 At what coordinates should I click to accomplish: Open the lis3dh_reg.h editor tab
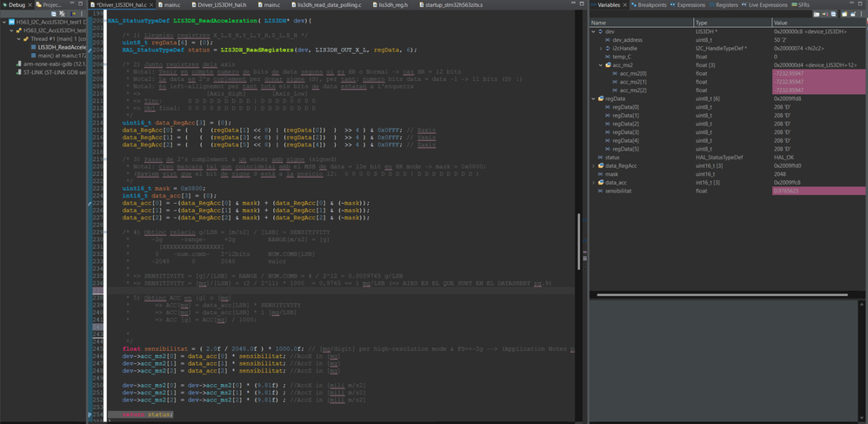click(394, 5)
